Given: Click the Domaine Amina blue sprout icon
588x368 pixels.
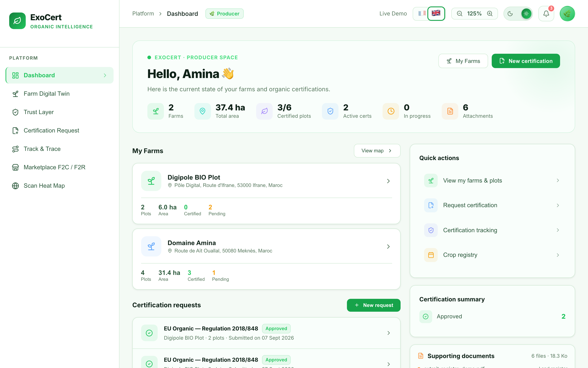Looking at the screenshot, I should tap(151, 246).
